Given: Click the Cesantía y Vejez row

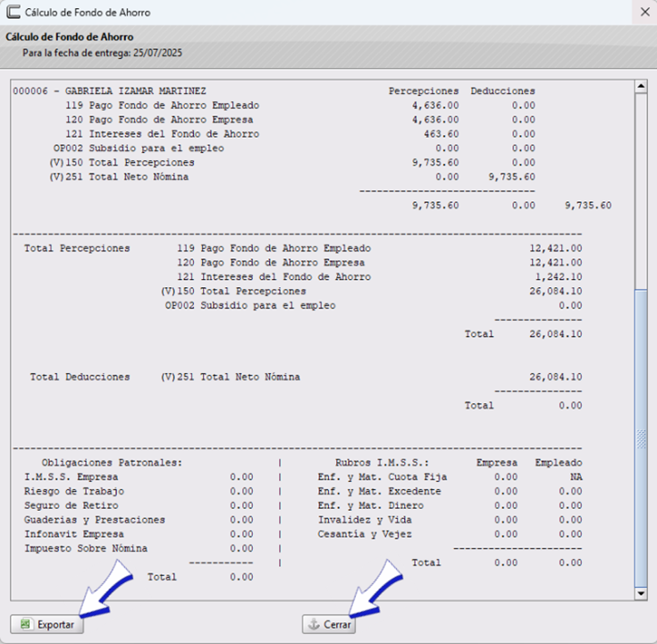Looking at the screenshot, I should (450, 534).
